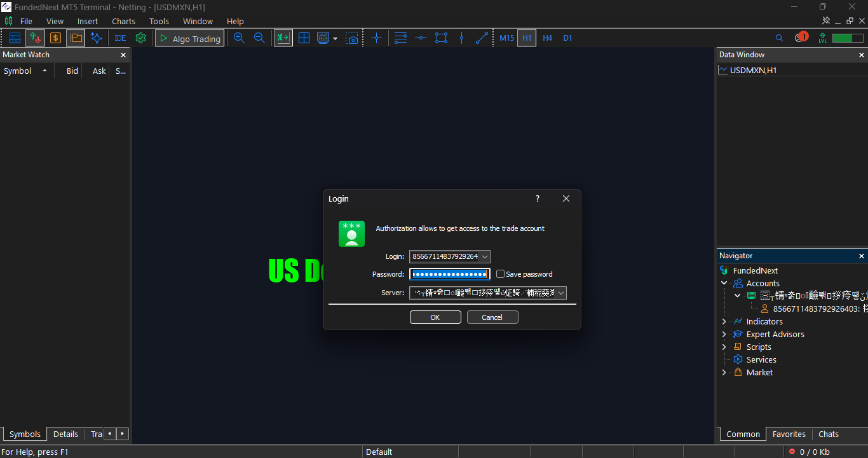Click the green candlestick application icon by the File menu
868x458 pixels.
8,21
